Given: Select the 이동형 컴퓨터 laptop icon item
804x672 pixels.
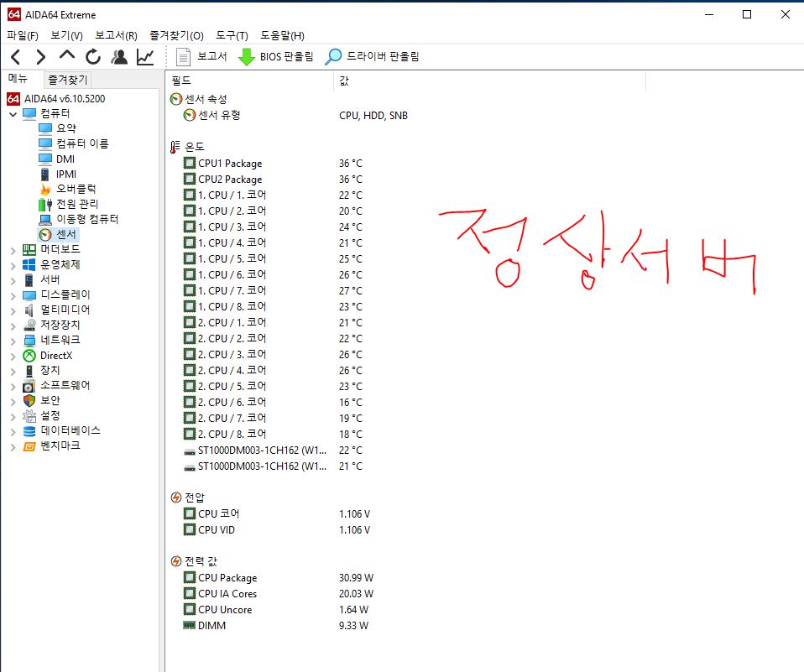Looking at the screenshot, I should 45,220.
